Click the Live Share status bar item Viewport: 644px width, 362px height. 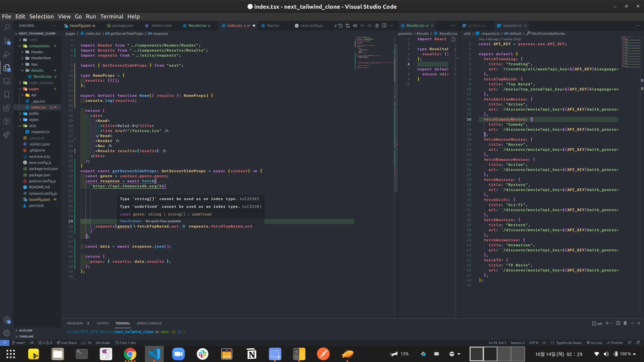(x=67, y=343)
